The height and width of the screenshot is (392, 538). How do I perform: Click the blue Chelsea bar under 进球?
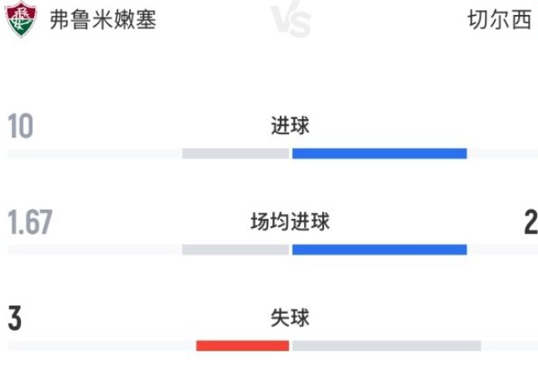pyautogui.click(x=380, y=153)
